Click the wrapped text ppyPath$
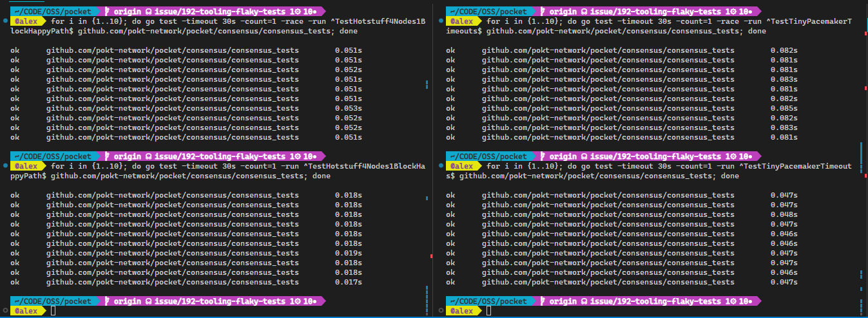This screenshot has width=868, height=318. pyautogui.click(x=28, y=176)
